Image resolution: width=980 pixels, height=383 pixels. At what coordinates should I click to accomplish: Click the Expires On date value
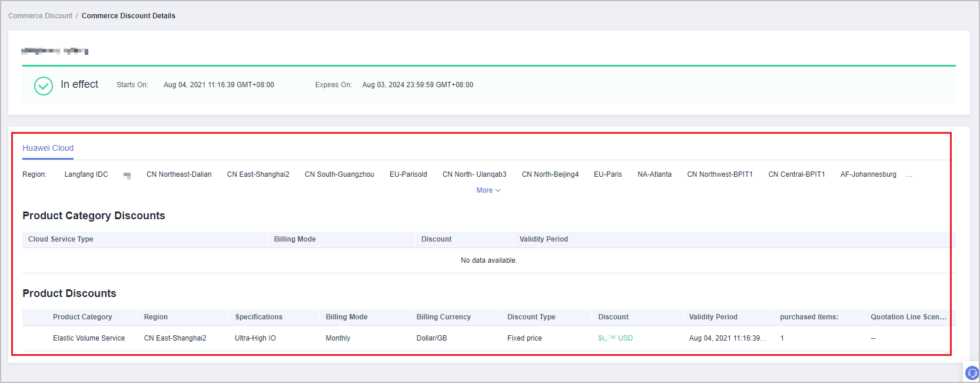[418, 85]
